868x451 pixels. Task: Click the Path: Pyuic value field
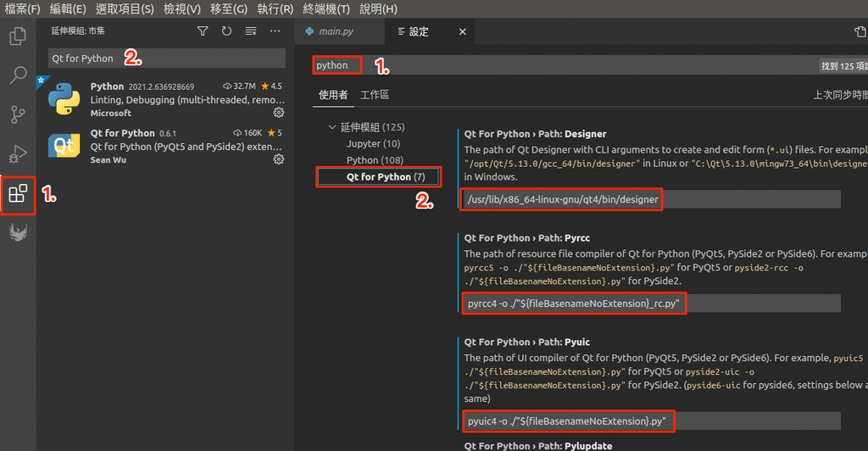(x=652, y=421)
